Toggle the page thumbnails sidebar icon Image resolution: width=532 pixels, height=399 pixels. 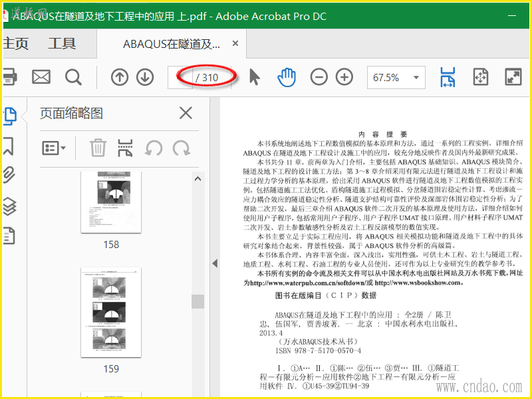[9, 116]
